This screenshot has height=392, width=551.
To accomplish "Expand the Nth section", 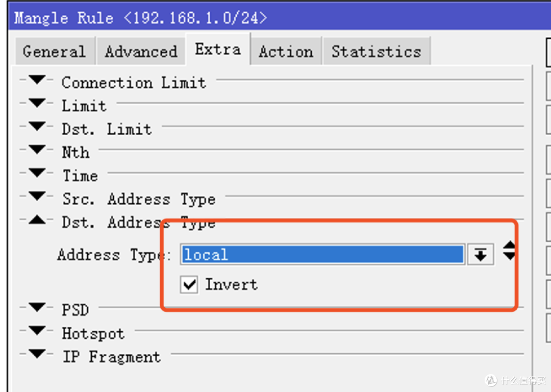I will coord(37,150).
